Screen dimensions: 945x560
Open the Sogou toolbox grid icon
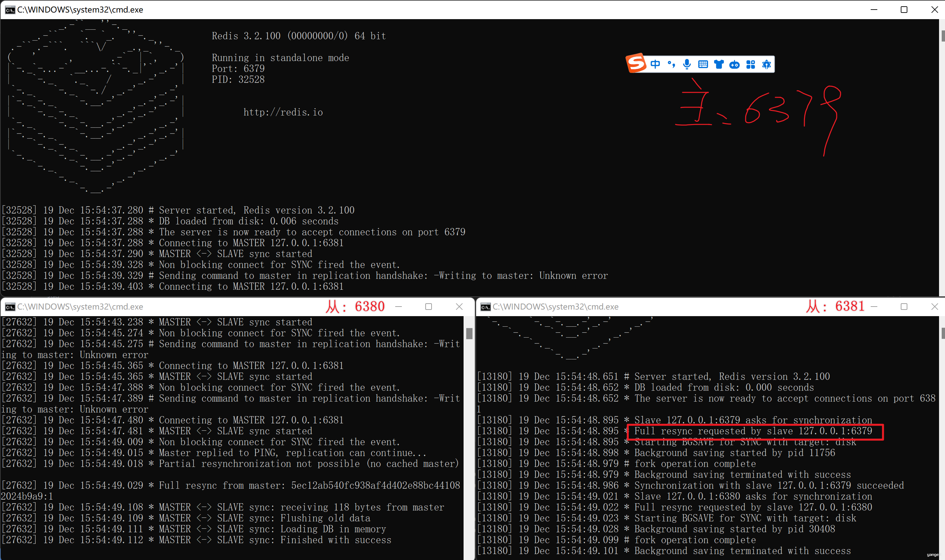[751, 65]
